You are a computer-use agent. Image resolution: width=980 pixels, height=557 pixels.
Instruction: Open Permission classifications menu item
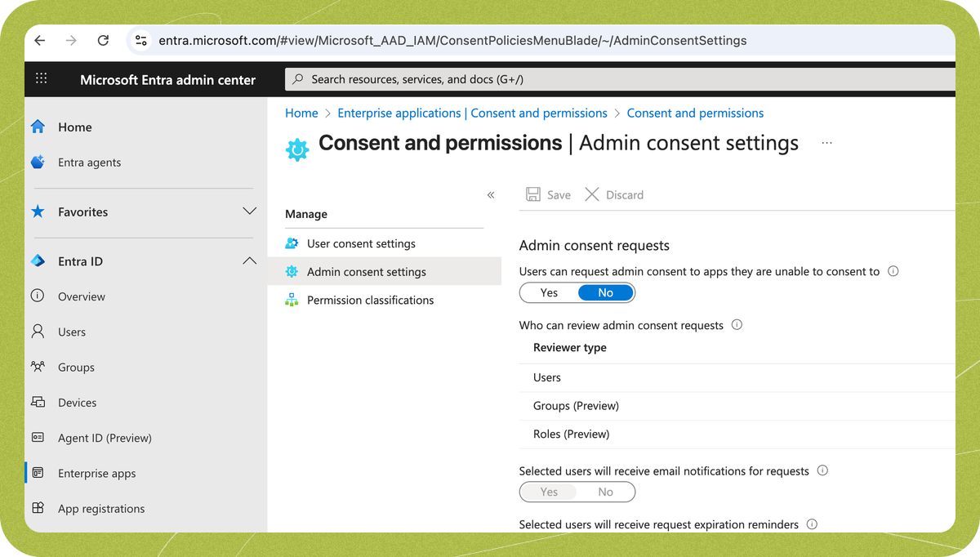[x=370, y=300]
